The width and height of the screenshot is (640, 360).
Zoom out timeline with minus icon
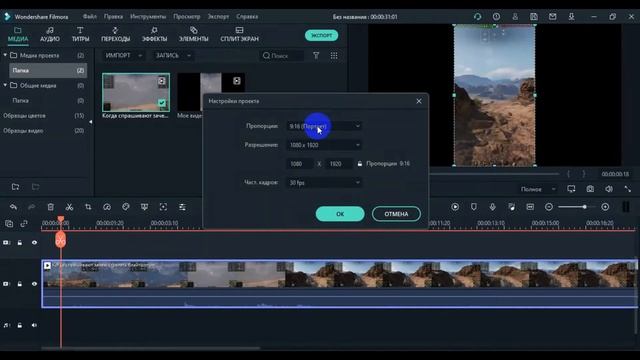point(549,207)
